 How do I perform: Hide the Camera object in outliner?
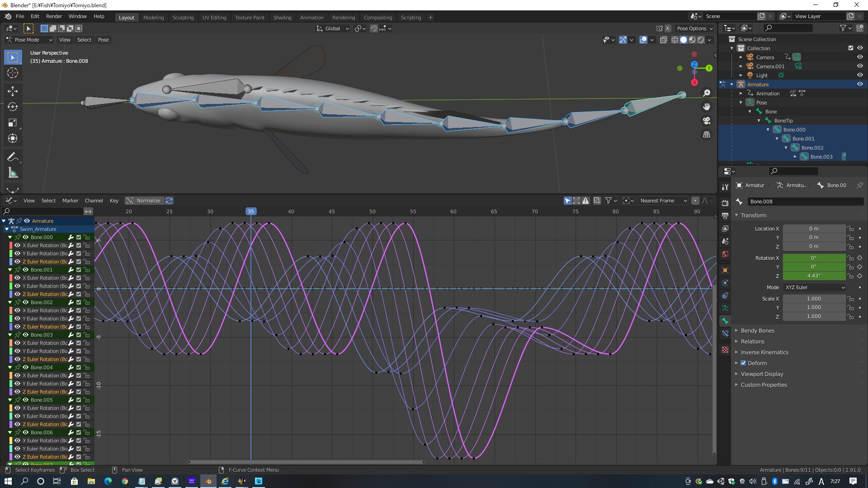click(x=860, y=57)
